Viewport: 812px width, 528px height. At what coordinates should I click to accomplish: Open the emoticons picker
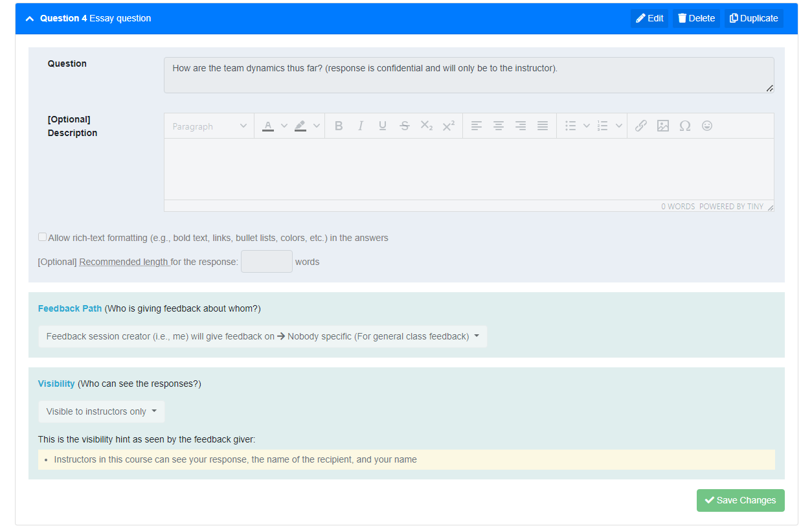[x=707, y=126]
